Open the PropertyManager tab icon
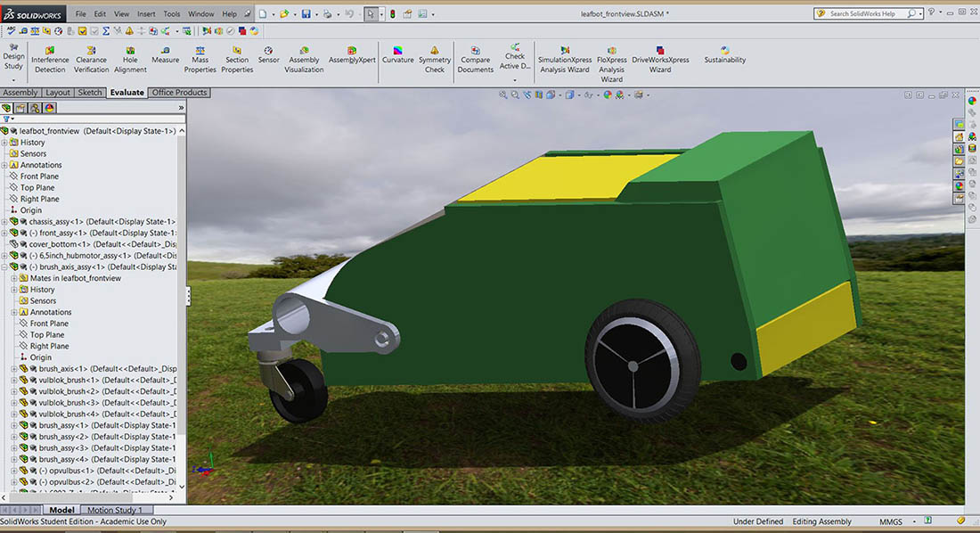This screenshot has height=533, width=980. coord(20,108)
